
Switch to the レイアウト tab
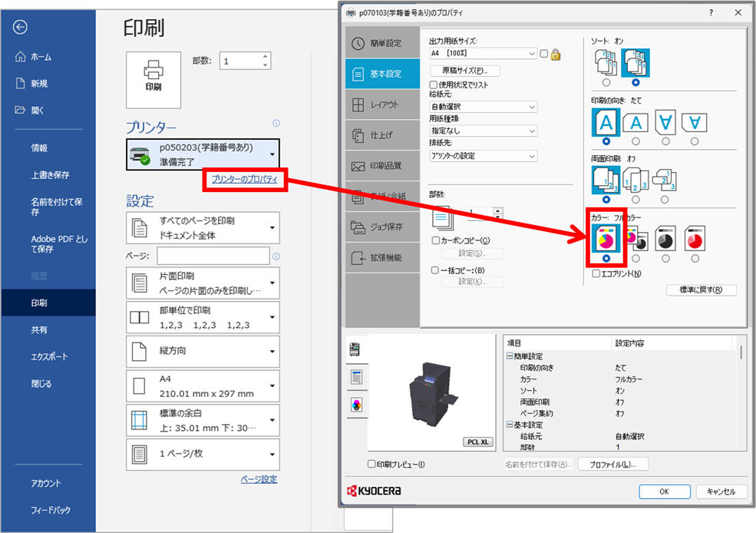[383, 104]
